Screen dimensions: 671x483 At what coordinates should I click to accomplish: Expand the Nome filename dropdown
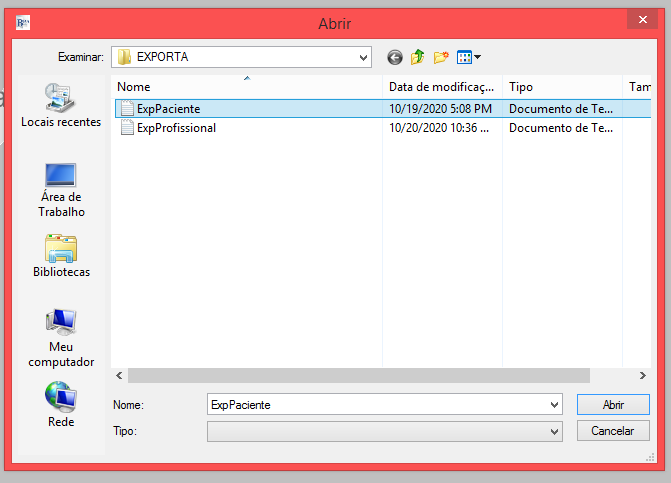pyautogui.click(x=554, y=405)
